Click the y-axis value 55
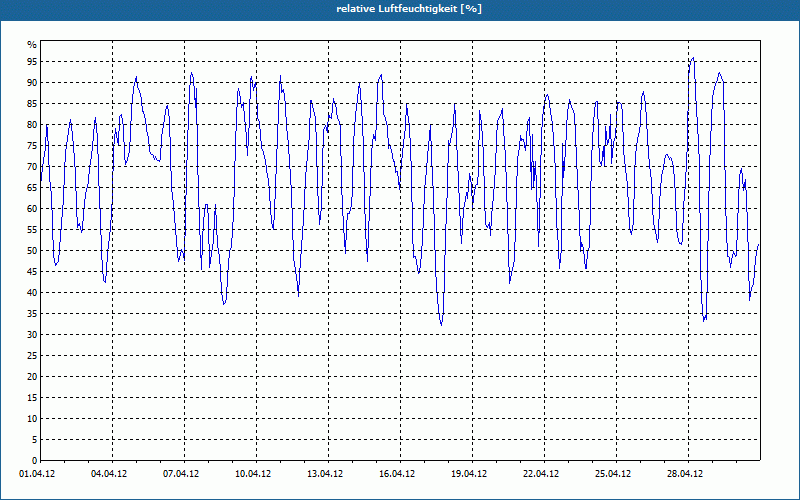 pos(32,230)
